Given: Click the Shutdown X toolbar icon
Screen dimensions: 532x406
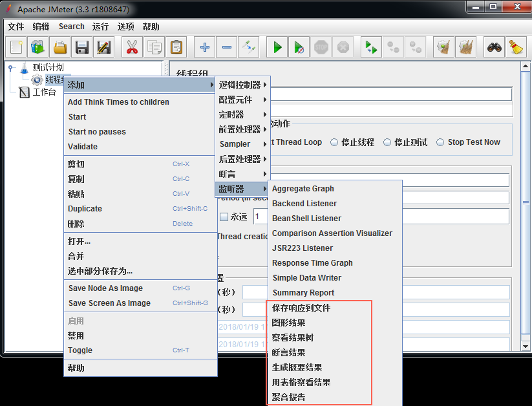Looking at the screenshot, I should coord(343,47).
